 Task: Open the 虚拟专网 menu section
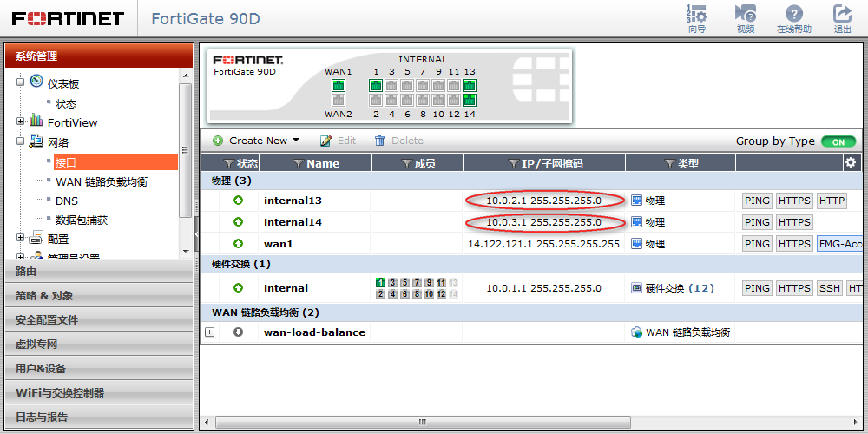click(99, 345)
